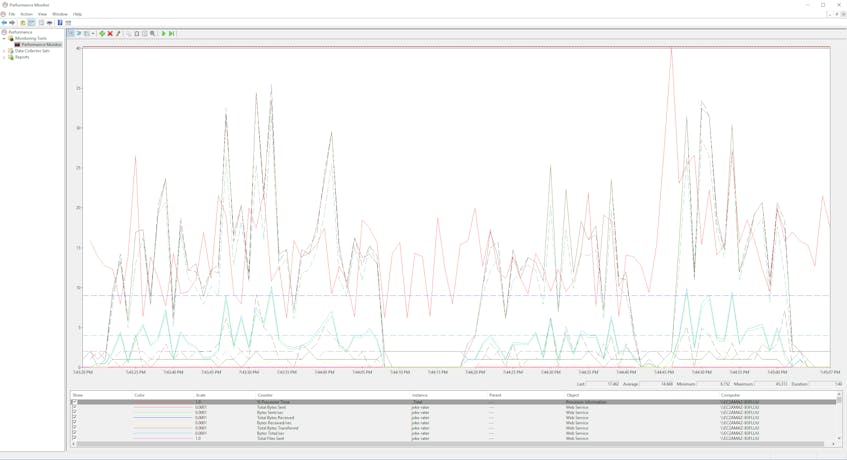
Task: Uncheck Show for Bytes Sent/sec counter
Action: pos(75,412)
